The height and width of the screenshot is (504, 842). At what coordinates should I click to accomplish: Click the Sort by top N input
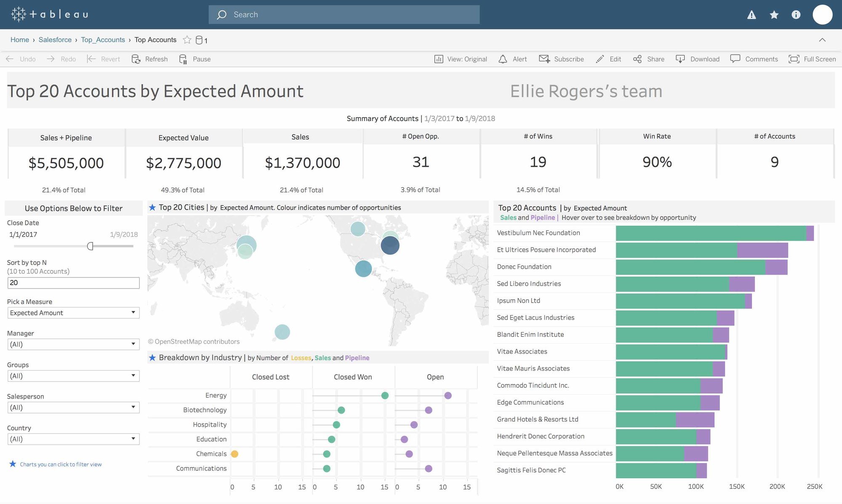click(x=73, y=283)
